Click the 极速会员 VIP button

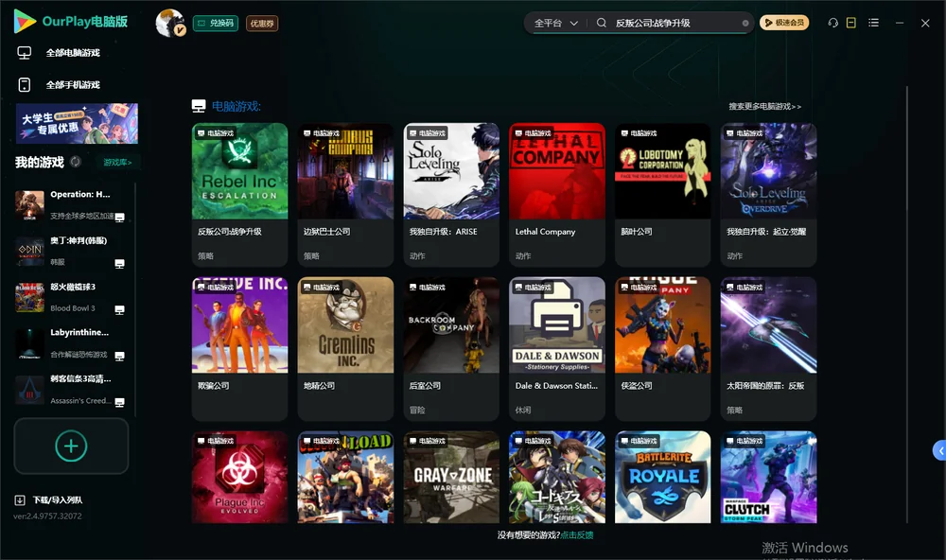[783, 23]
